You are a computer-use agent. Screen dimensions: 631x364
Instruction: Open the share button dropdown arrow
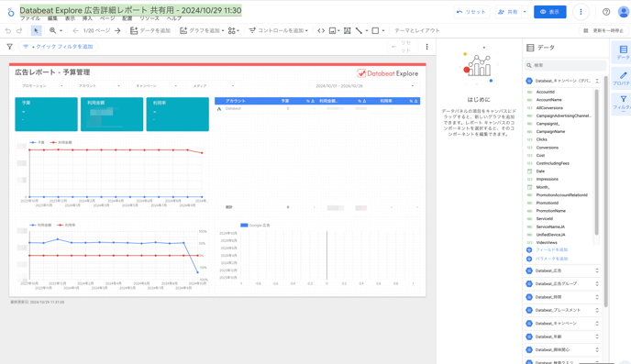click(x=525, y=12)
